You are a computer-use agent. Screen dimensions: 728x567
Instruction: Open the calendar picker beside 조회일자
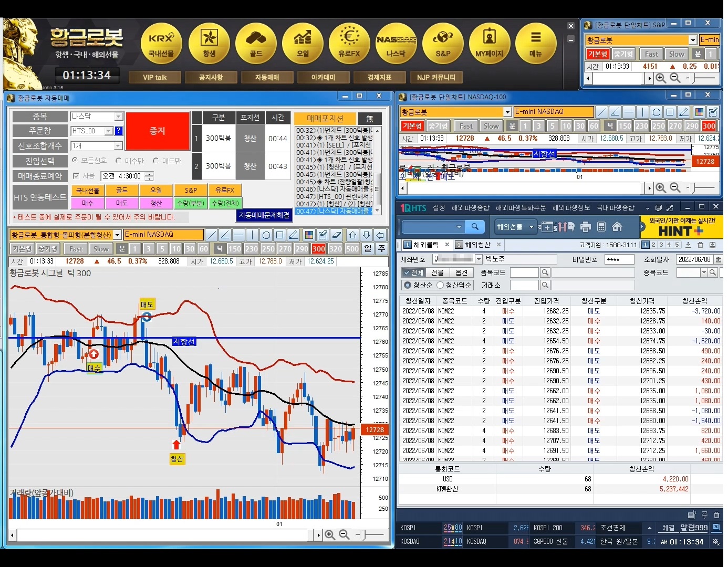pos(719,259)
